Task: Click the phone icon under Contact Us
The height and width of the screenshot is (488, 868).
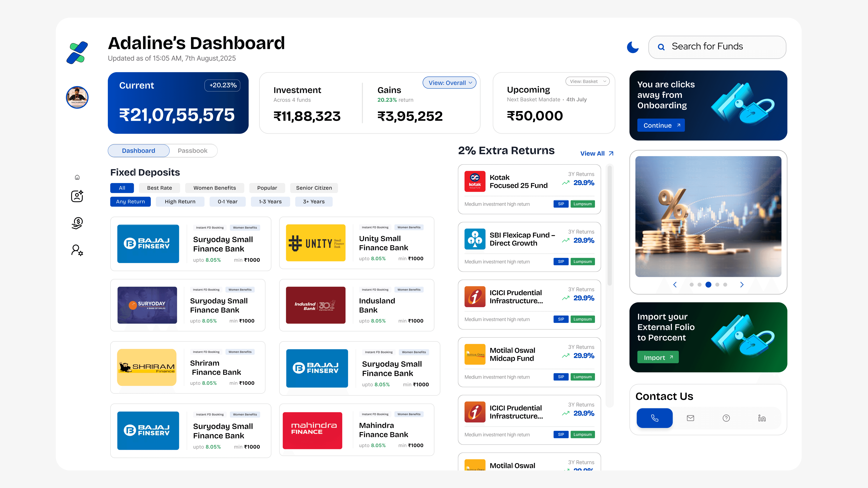Action: [x=654, y=418]
